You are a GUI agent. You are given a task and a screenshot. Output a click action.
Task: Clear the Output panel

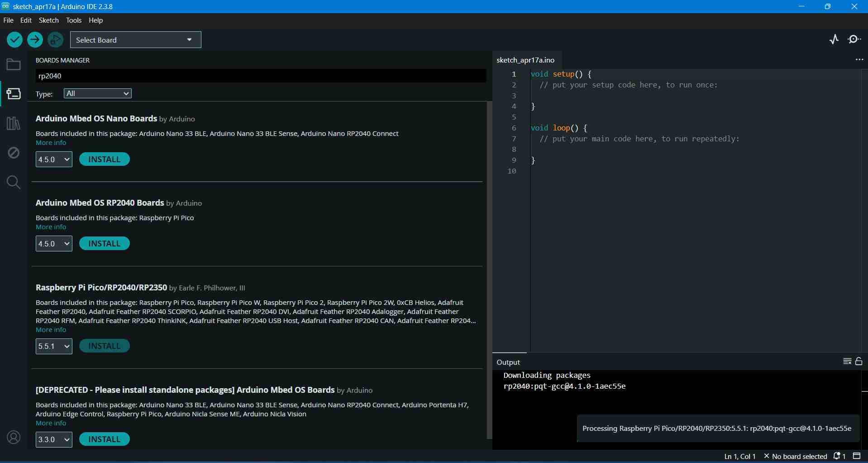coord(847,362)
